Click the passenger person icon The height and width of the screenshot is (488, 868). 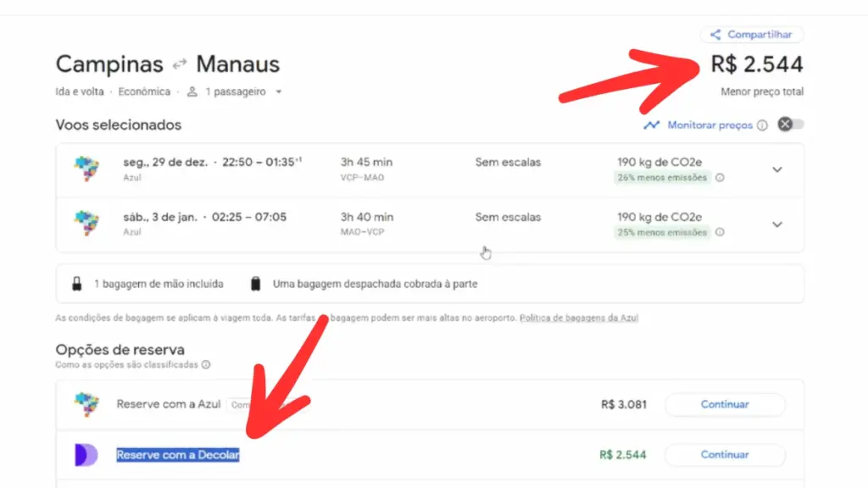(192, 91)
